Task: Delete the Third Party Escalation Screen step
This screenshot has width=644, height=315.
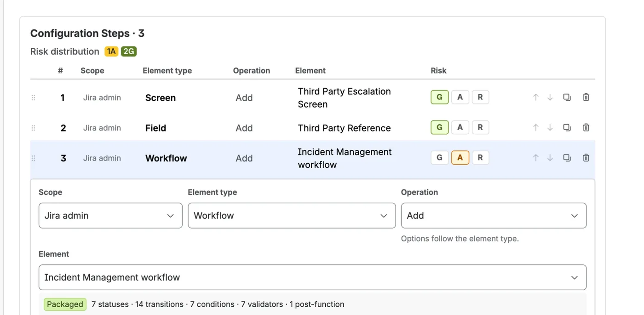Action: pos(586,97)
